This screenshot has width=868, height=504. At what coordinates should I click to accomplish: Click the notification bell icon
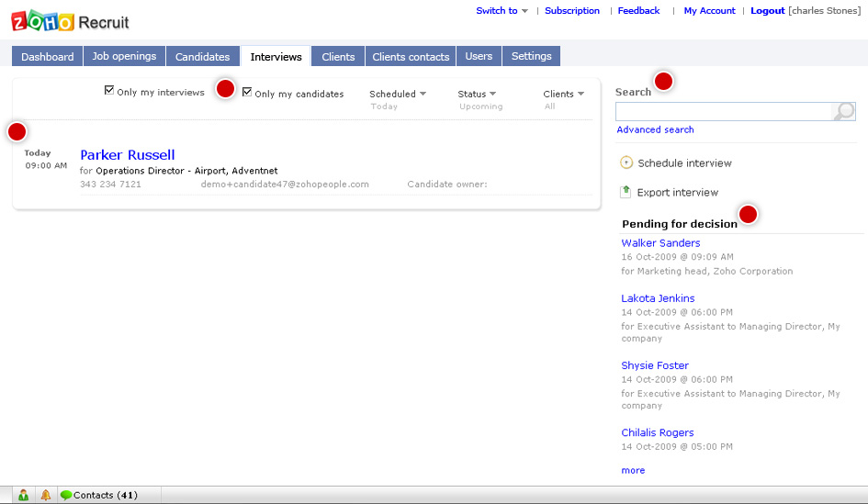(46, 495)
